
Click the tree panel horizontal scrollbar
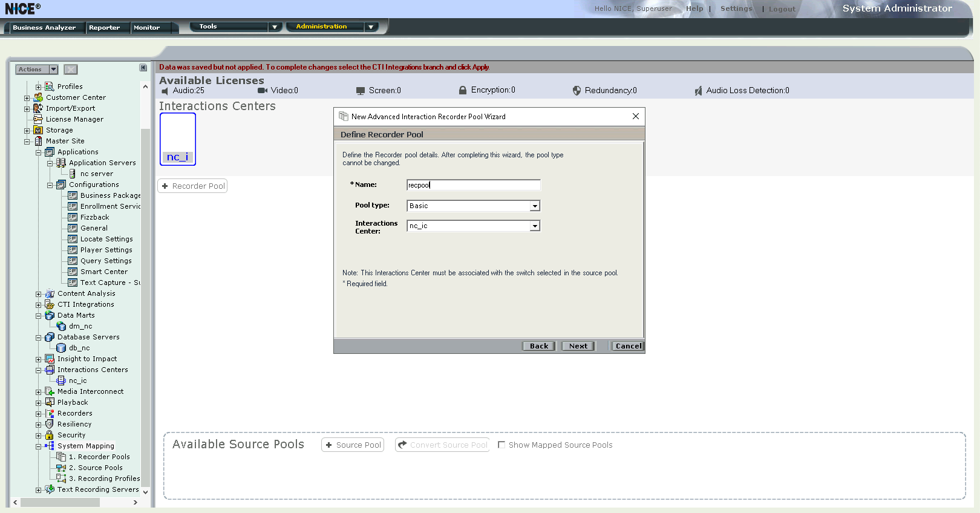tap(76, 502)
